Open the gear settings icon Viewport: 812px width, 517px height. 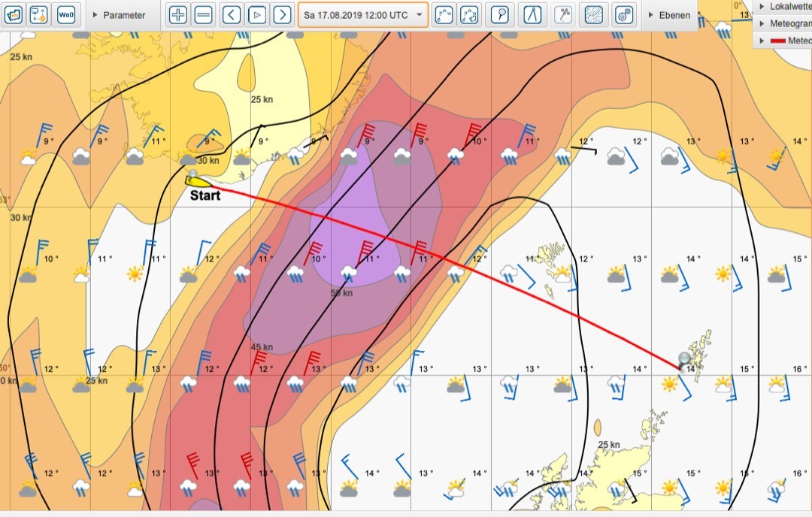click(623, 14)
